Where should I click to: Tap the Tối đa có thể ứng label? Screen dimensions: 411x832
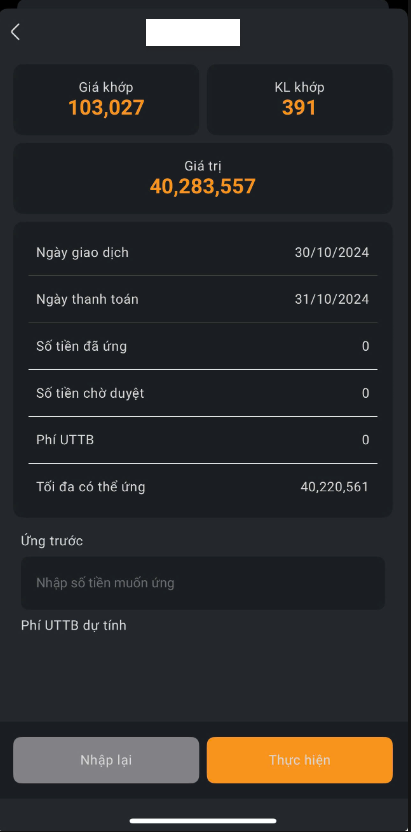[91, 487]
